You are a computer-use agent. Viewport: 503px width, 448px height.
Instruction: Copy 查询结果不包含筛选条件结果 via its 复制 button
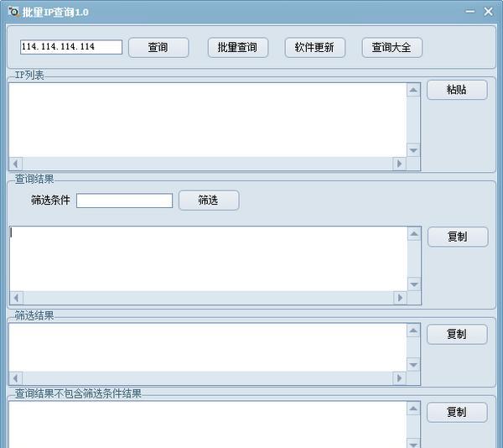tap(457, 413)
